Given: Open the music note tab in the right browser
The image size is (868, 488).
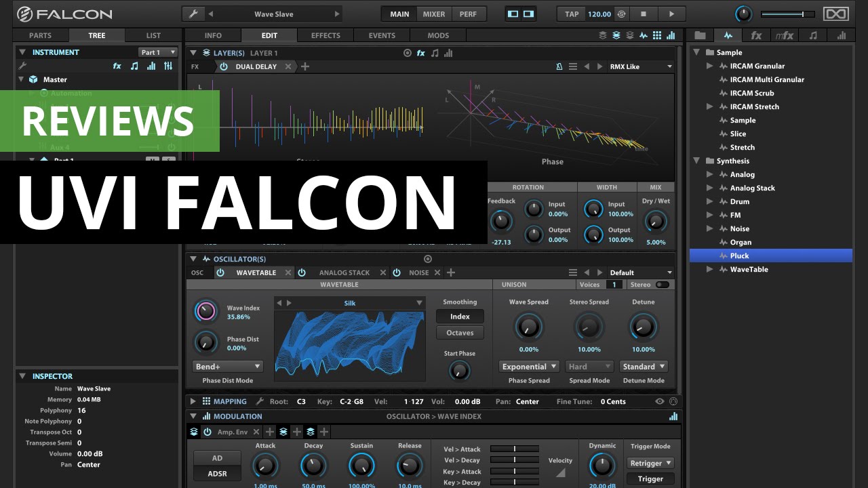Looking at the screenshot, I should (813, 35).
